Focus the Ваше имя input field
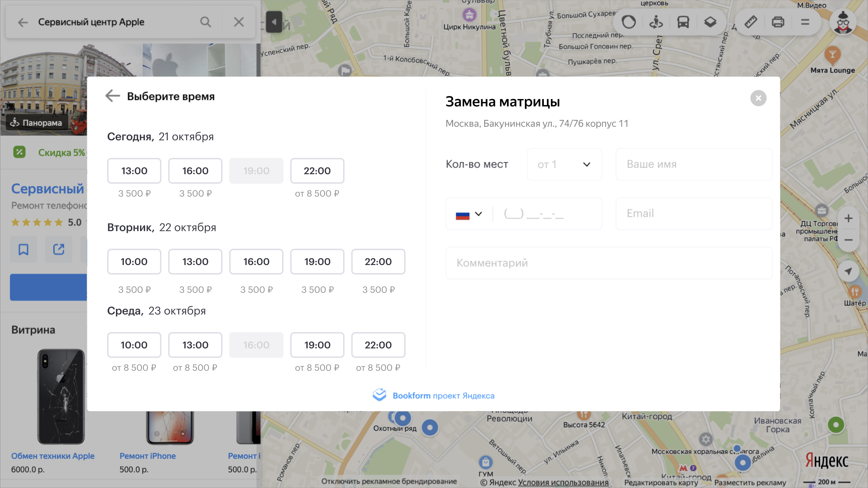Image resolution: width=868 pixels, height=488 pixels. (x=694, y=164)
